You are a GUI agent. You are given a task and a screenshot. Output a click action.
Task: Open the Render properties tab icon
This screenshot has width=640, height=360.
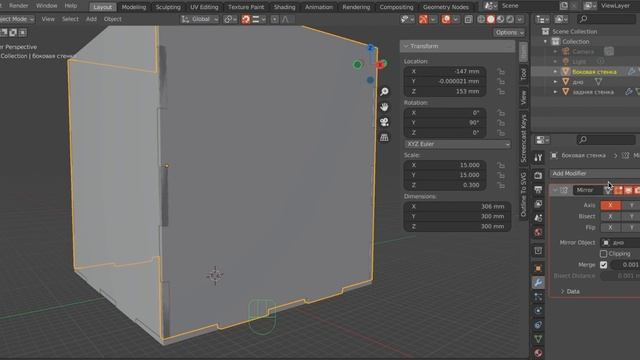pos(538,176)
